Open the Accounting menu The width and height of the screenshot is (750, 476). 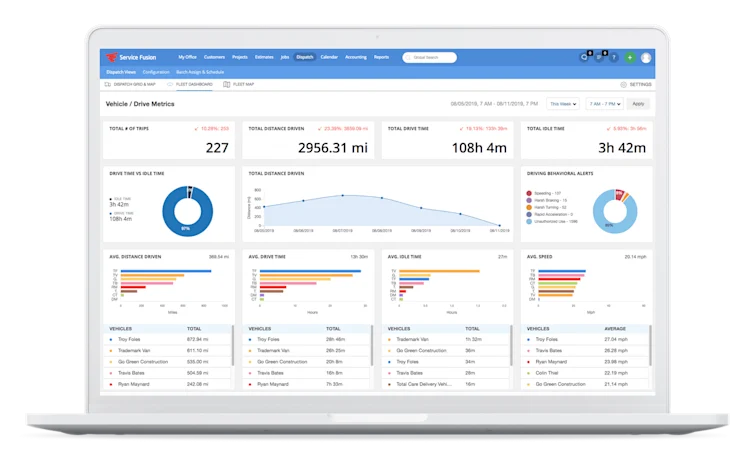pyautogui.click(x=356, y=57)
